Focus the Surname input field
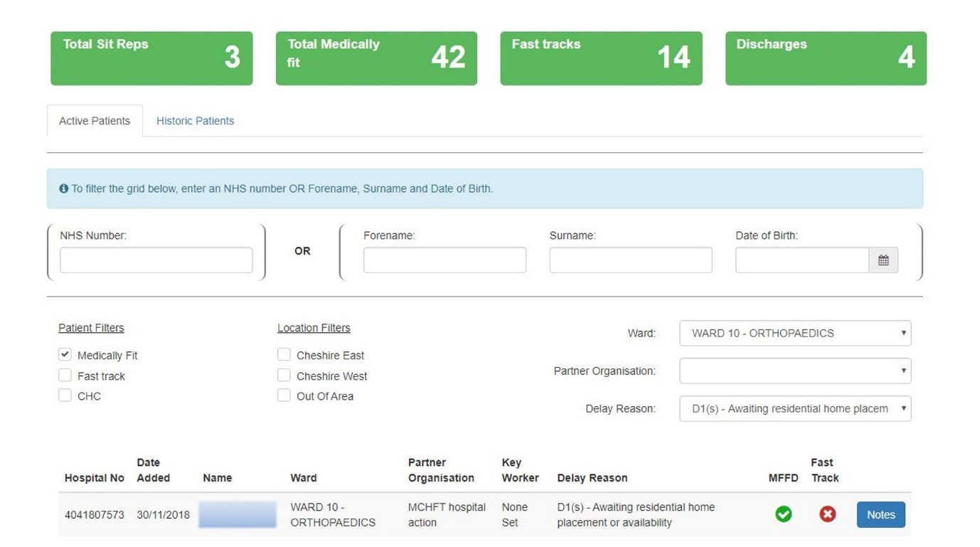 tap(630, 260)
